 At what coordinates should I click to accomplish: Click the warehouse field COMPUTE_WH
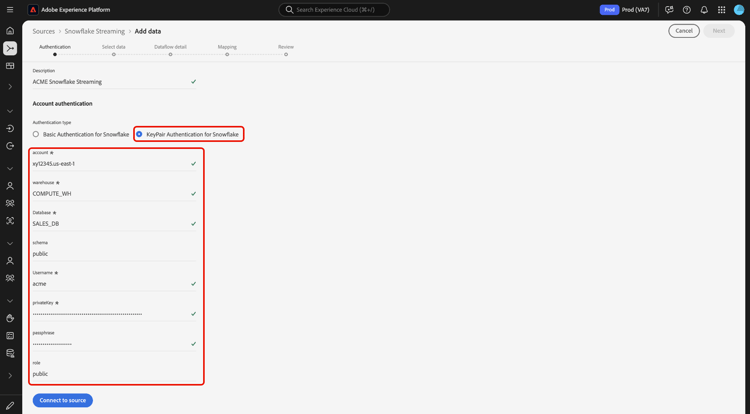click(x=114, y=194)
